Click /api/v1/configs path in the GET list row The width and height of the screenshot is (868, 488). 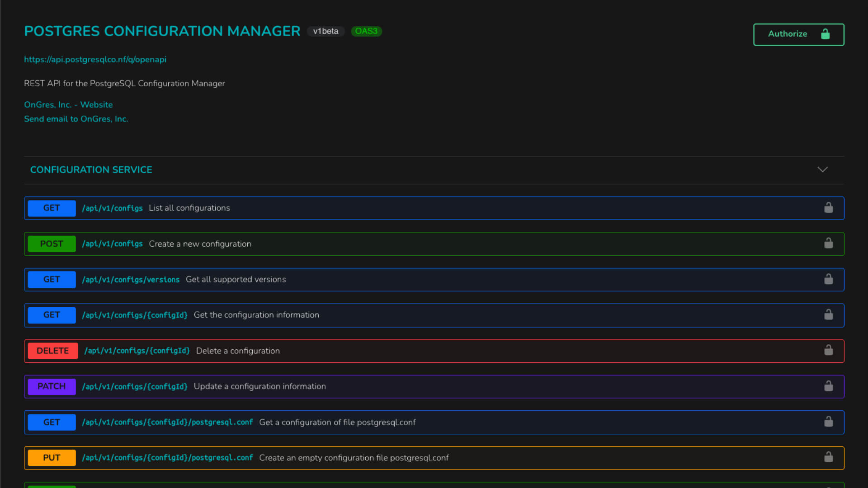click(x=112, y=208)
